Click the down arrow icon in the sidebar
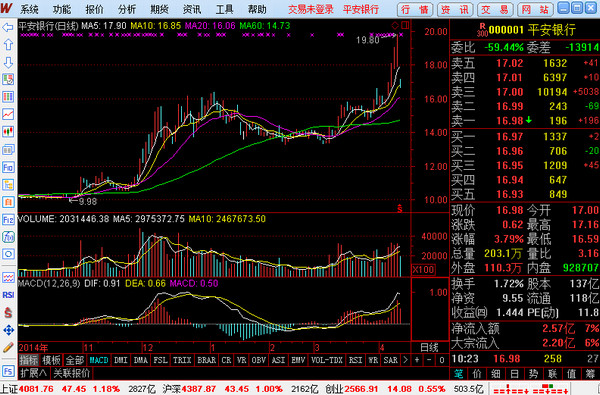 pyautogui.click(x=8, y=62)
